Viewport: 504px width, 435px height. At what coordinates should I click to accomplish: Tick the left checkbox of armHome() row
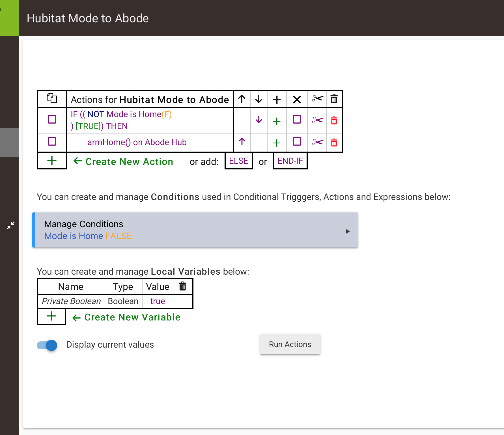click(x=52, y=141)
